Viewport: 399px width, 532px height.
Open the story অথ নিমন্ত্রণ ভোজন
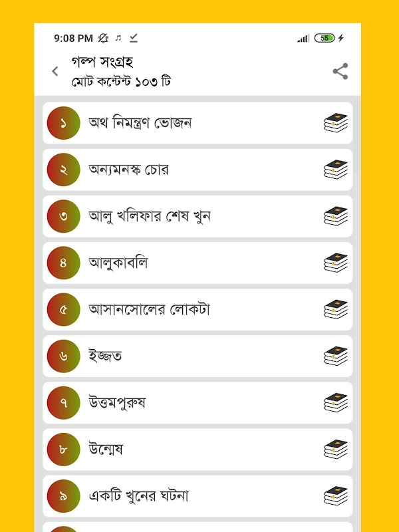click(x=198, y=123)
